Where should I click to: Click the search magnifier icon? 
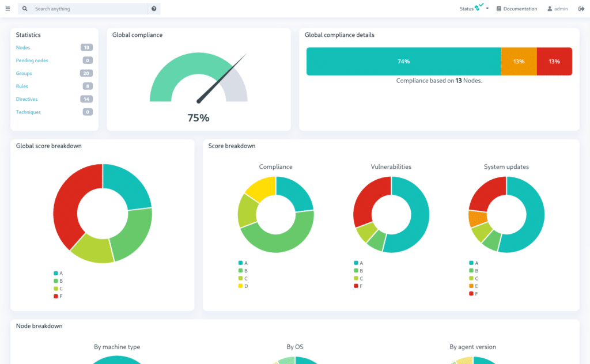click(x=25, y=9)
